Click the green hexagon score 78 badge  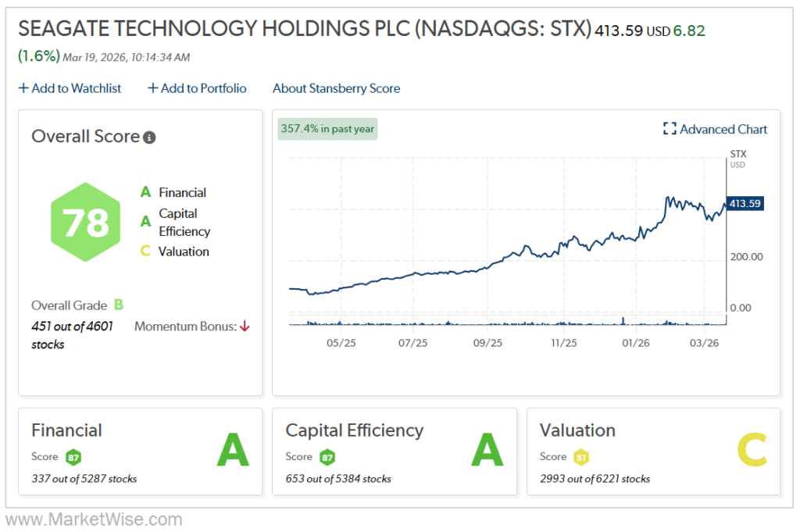[86, 223]
